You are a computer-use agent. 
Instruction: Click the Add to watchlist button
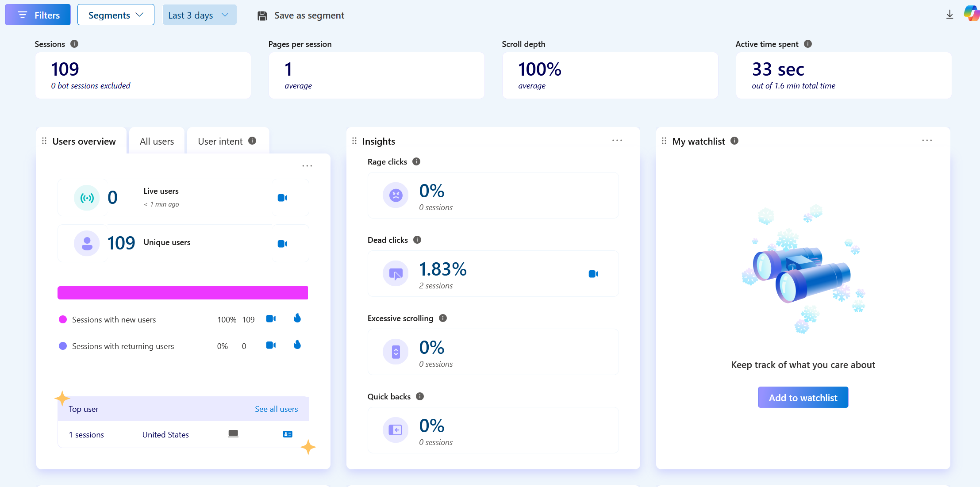click(x=803, y=398)
